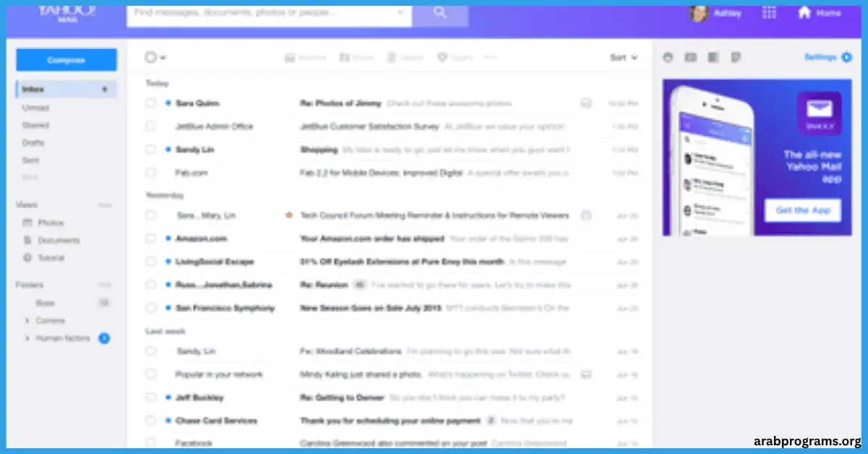
Task: Expand the faded More item under Sent
Action: click(30, 177)
